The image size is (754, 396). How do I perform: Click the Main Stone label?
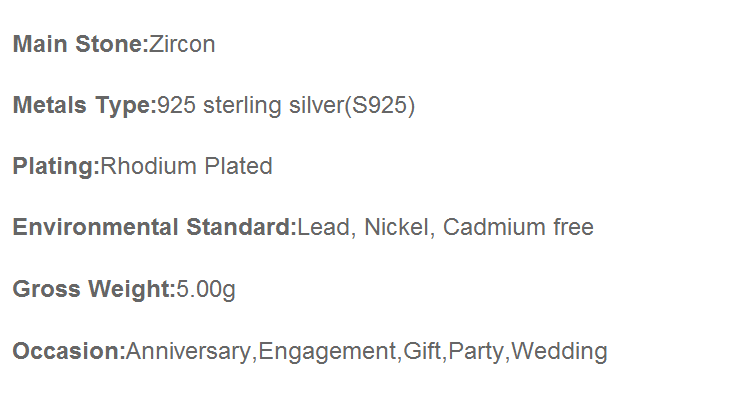click(x=80, y=44)
